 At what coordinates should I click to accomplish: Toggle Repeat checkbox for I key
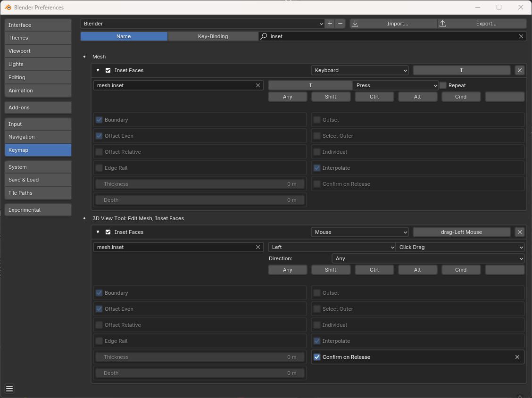[443, 85]
